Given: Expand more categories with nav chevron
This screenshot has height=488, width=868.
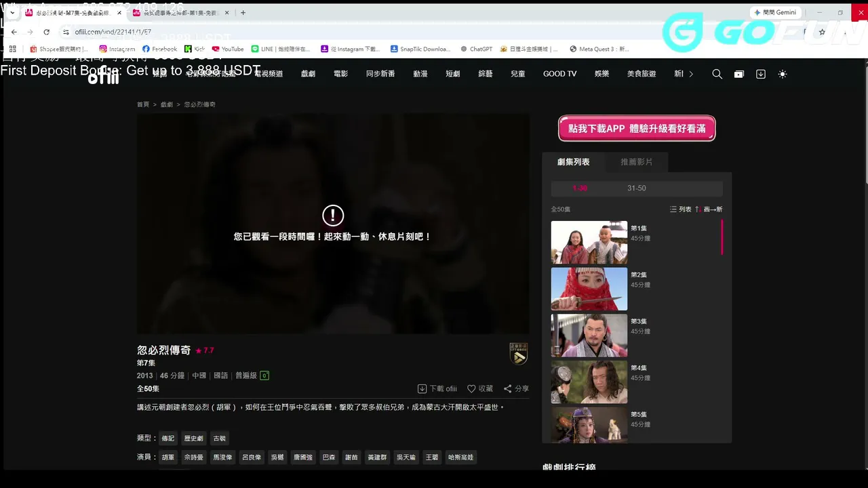Looking at the screenshot, I should pos(691,74).
